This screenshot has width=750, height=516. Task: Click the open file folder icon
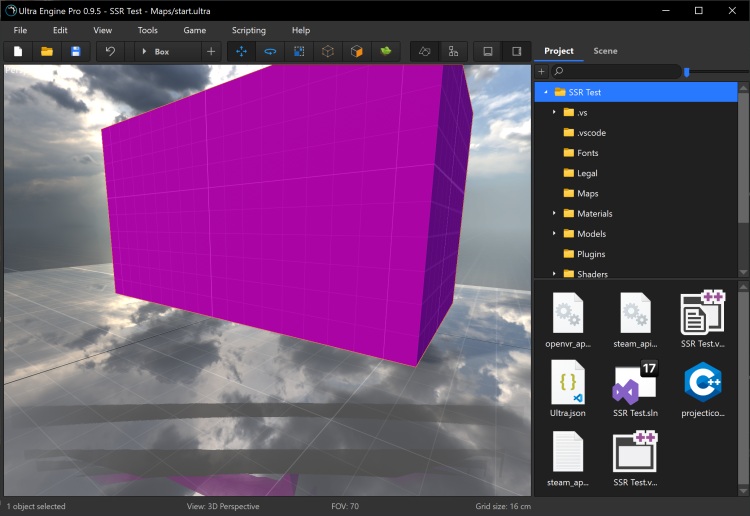(x=46, y=51)
